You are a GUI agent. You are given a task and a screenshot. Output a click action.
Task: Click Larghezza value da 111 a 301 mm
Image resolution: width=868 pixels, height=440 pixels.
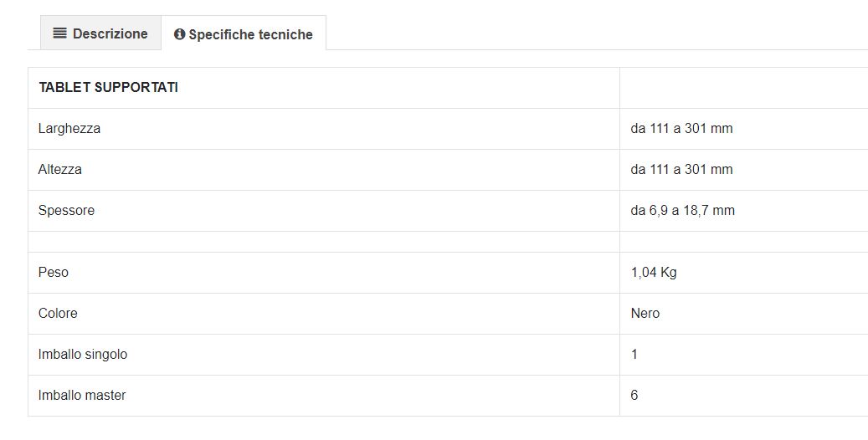(681, 128)
